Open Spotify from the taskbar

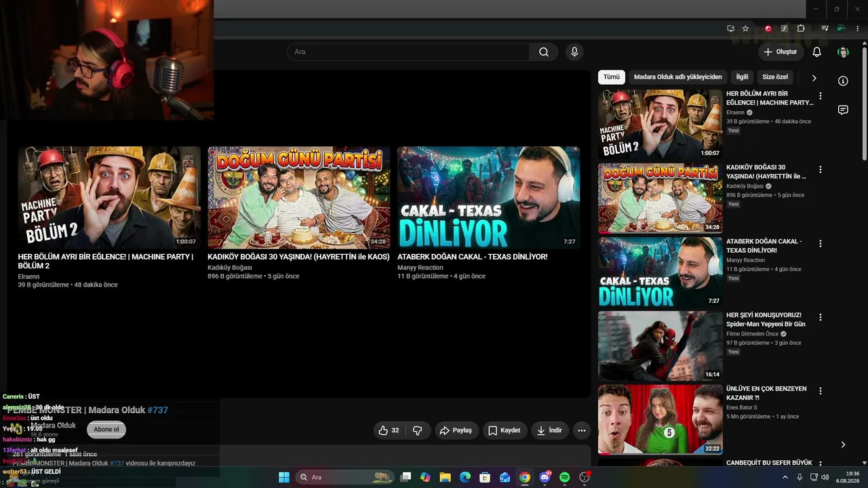coord(564,477)
